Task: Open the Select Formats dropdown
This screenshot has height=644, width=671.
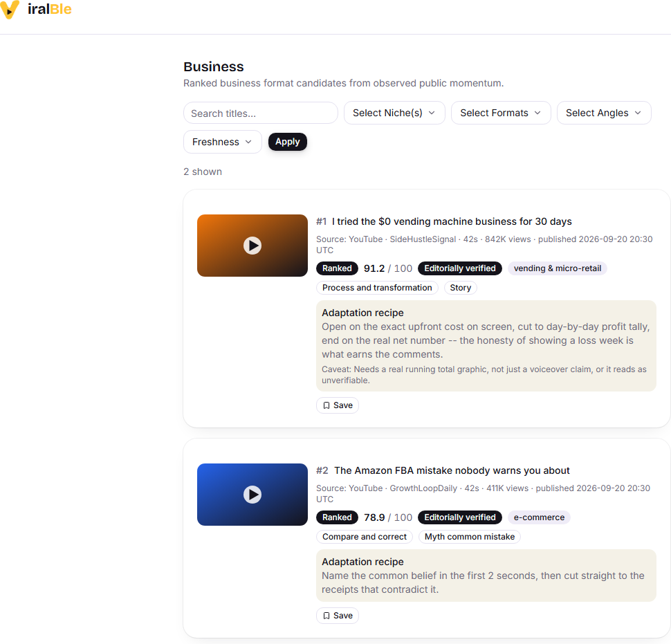Action: pos(501,113)
